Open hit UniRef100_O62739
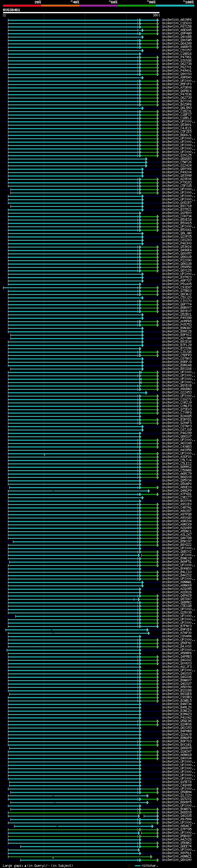The image size is (197, 868). [x=177, y=98]
